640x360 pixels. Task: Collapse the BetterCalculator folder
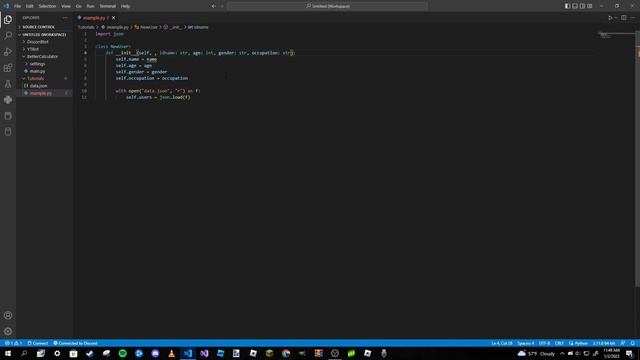coord(42,56)
